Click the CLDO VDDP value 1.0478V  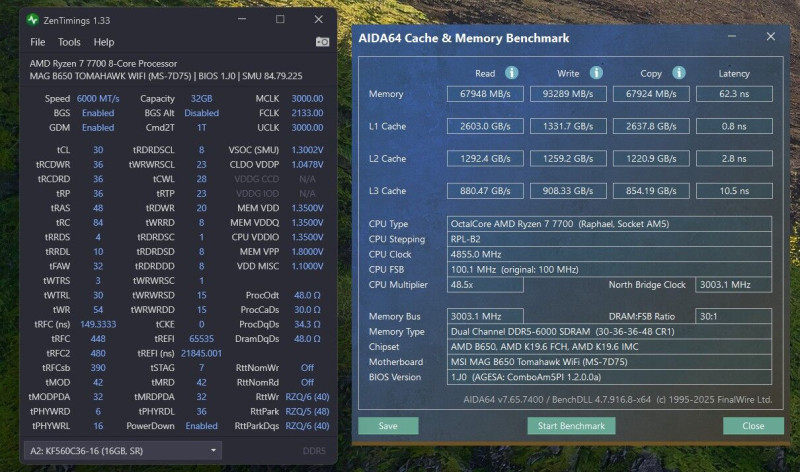[x=307, y=164]
